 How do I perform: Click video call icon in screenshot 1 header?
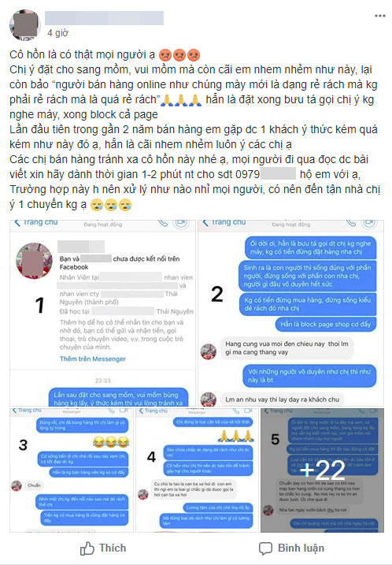[x=182, y=224]
